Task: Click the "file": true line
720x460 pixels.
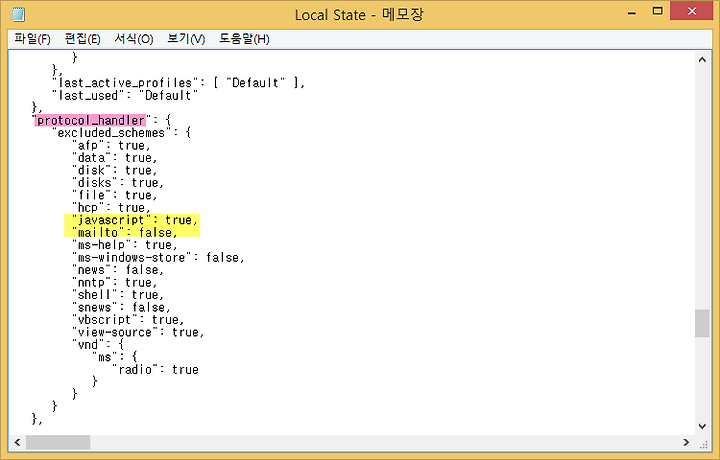Action: (x=115, y=195)
